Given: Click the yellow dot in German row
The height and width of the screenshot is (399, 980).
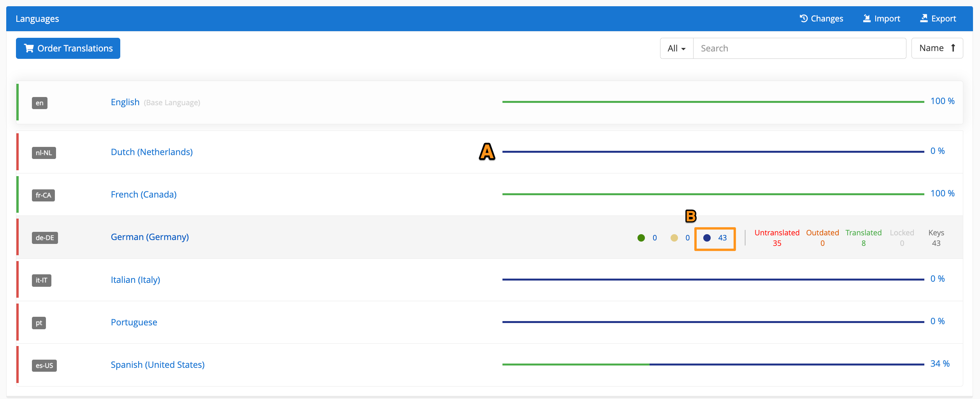Looking at the screenshot, I should tap(674, 238).
